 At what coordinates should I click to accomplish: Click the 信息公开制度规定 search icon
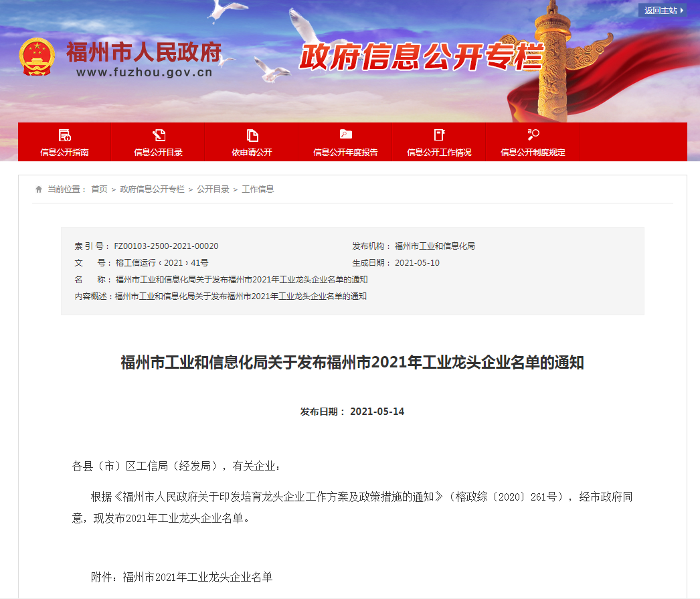(533, 135)
